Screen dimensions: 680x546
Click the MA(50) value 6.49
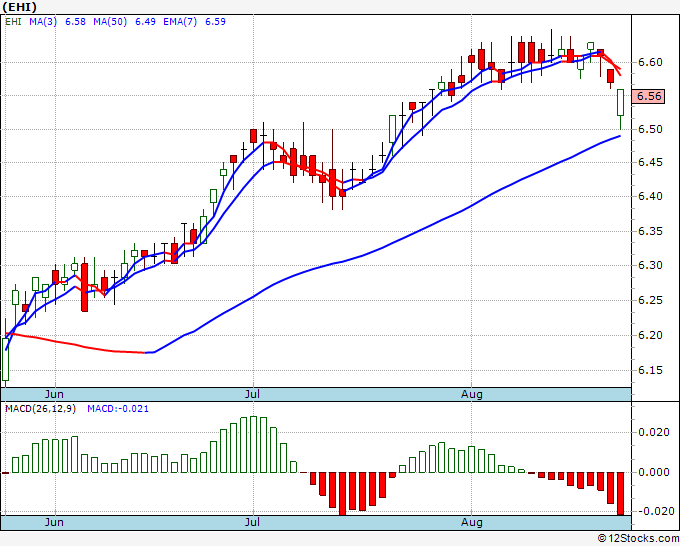tap(145, 22)
